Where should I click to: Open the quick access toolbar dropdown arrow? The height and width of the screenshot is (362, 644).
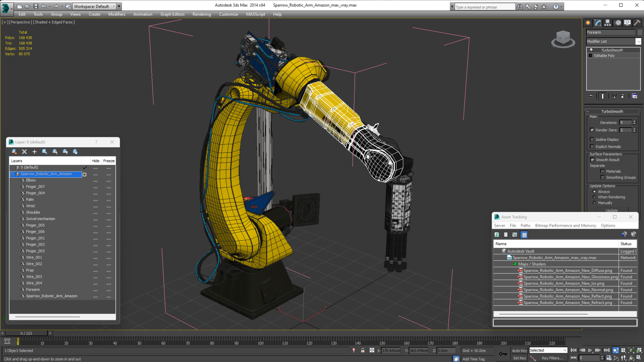[119, 6]
